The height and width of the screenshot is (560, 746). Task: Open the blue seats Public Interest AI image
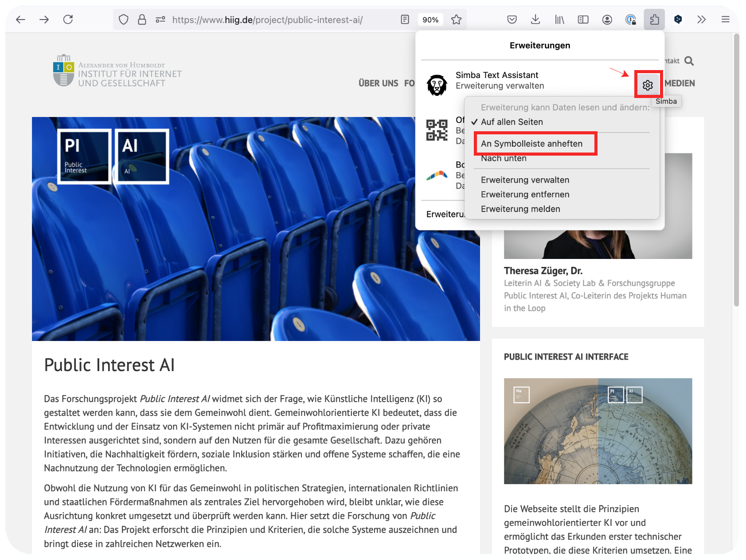(256, 229)
